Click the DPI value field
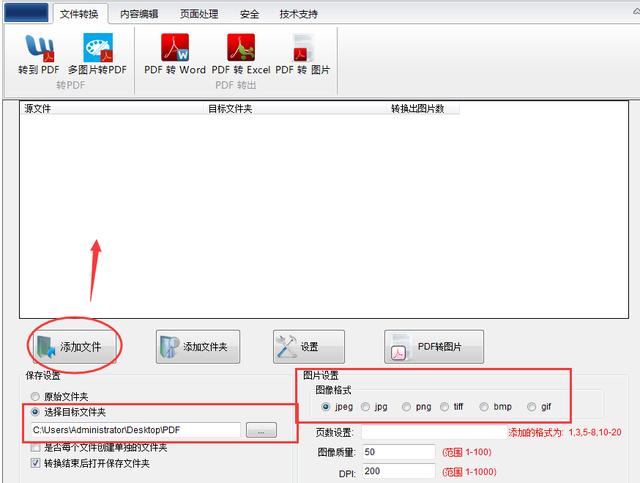The width and height of the screenshot is (640, 483). (399, 471)
